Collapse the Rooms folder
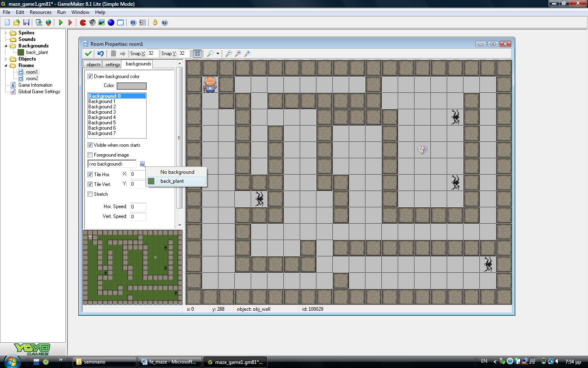Viewport: 588px width, 368px height. pos(6,65)
